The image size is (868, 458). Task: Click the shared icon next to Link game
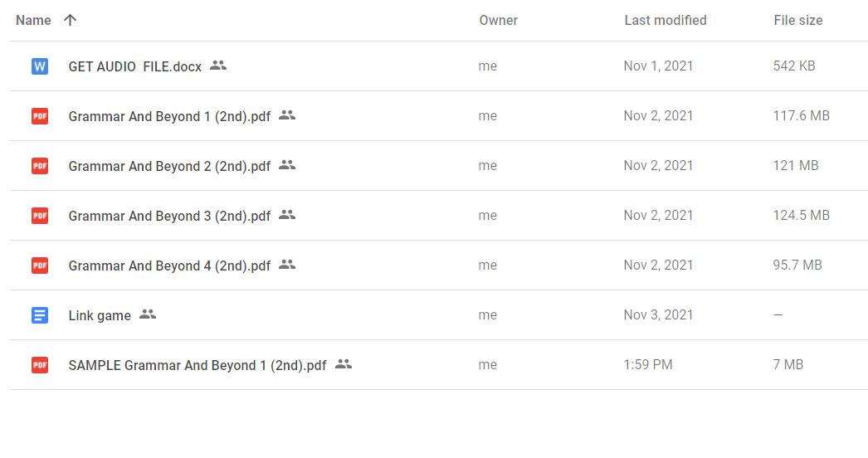coord(148,314)
